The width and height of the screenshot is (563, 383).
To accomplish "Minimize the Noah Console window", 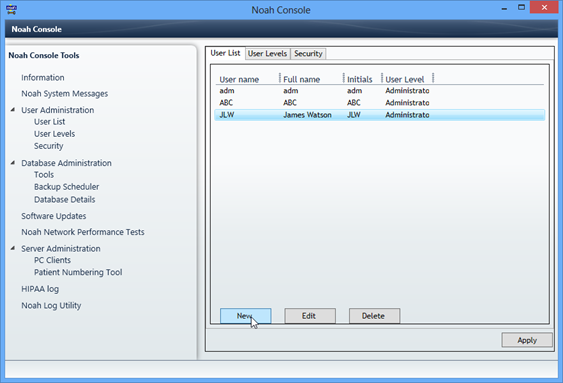I will (x=504, y=8).
